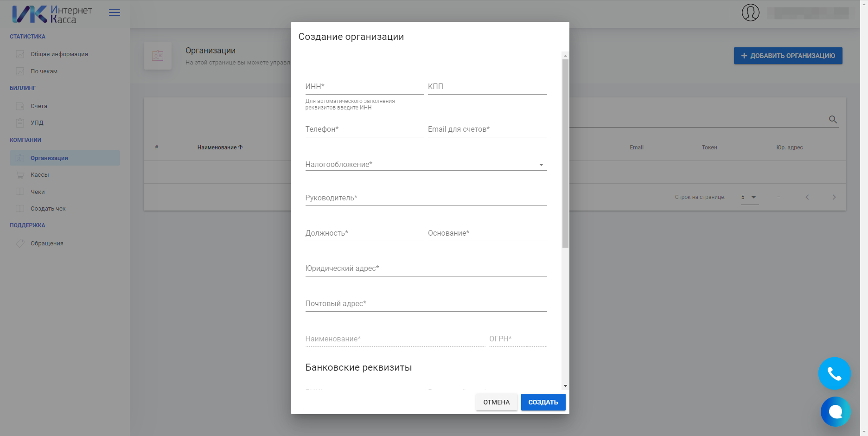Click the Организации page header icon

158,56
